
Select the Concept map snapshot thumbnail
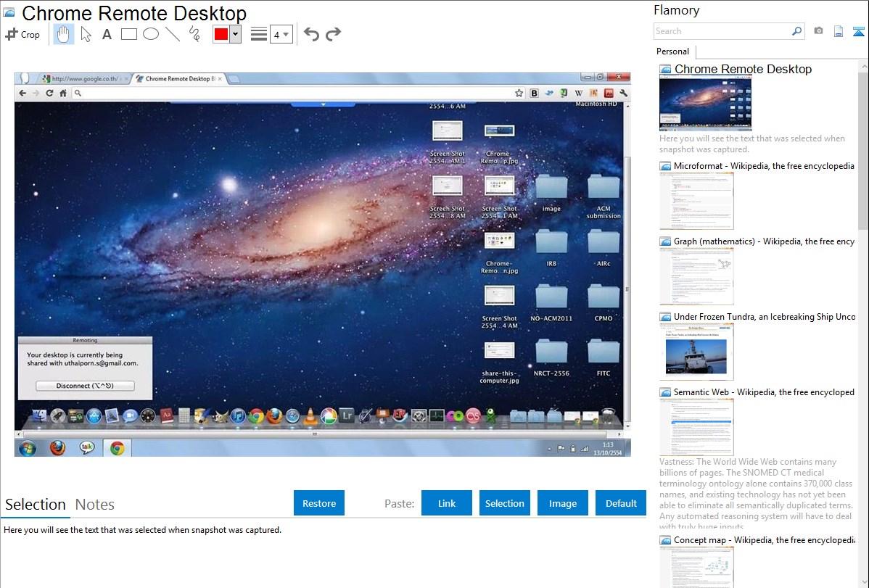696,567
